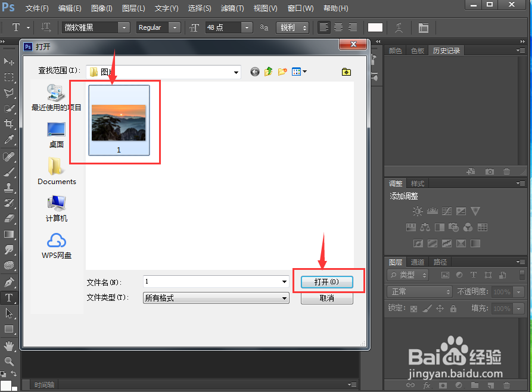Select the Gradient tool
Viewport: 532px width, 392px height.
9,234
